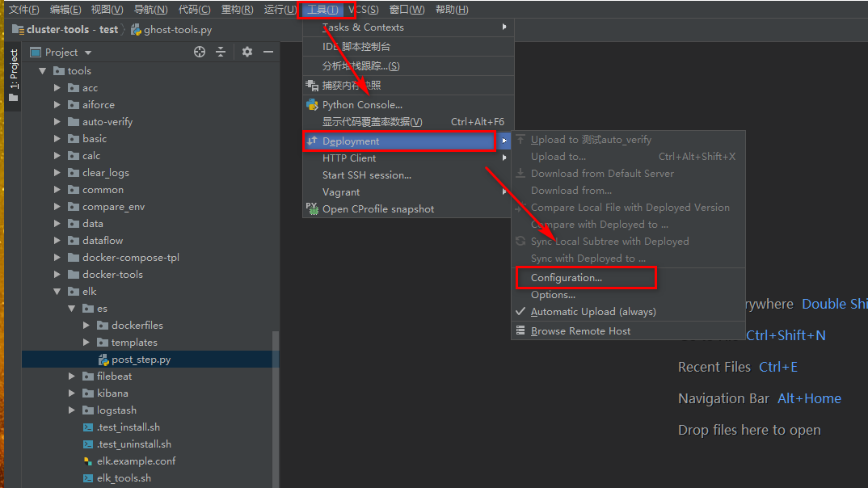The height and width of the screenshot is (488, 868).
Task: Open the 视图(V) menu
Action: 107,10
